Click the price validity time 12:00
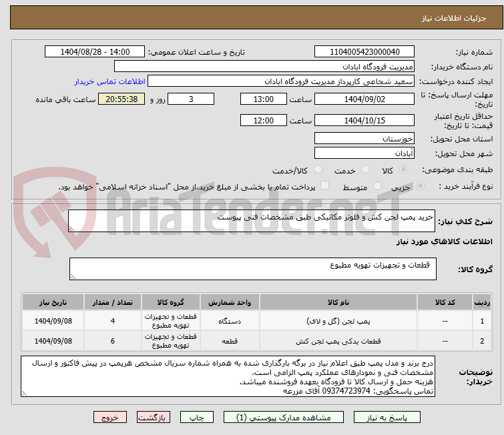The image size is (504, 435). coord(264,121)
